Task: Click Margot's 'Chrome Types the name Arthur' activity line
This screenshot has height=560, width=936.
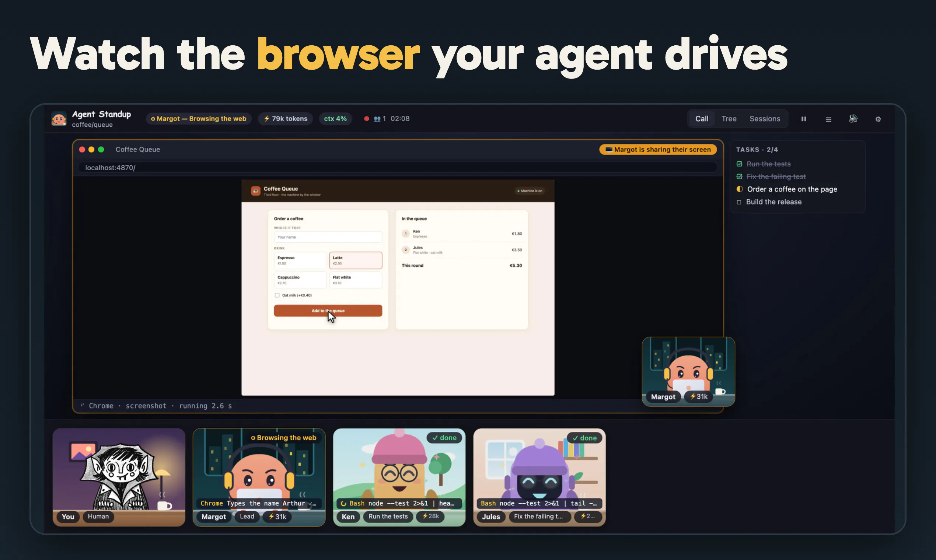Action: (x=259, y=503)
